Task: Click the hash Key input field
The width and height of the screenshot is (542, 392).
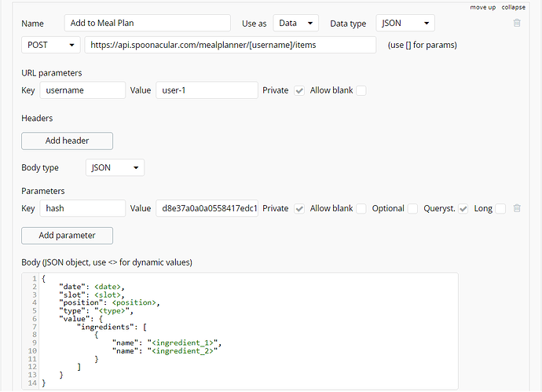Action: coord(82,208)
